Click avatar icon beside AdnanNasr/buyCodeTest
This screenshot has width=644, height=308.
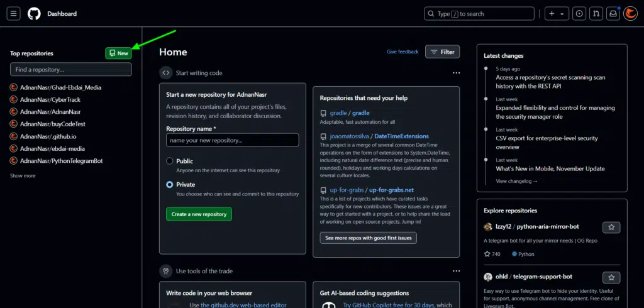[13, 124]
